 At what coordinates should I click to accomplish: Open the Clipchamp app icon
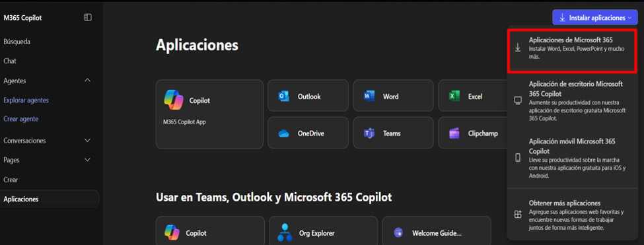(x=454, y=133)
